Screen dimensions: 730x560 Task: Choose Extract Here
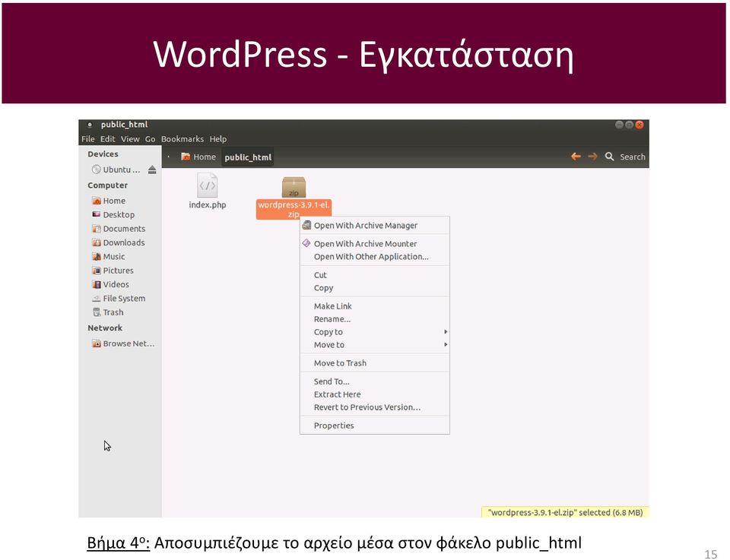[375, 394]
